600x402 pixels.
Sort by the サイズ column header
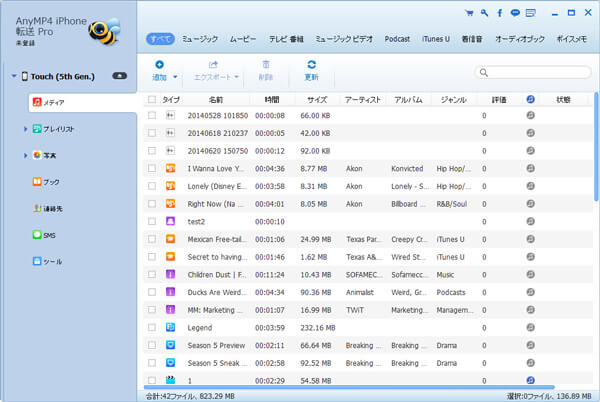(317, 100)
